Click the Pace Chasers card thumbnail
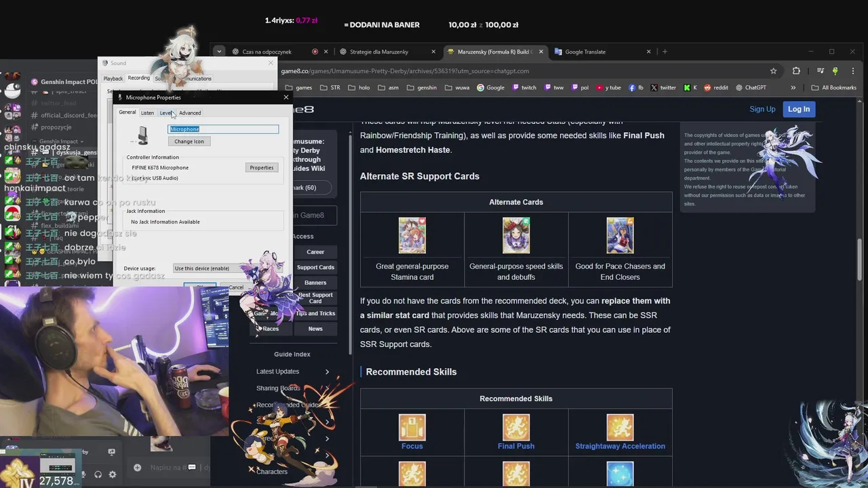The image size is (868, 488). click(620, 235)
